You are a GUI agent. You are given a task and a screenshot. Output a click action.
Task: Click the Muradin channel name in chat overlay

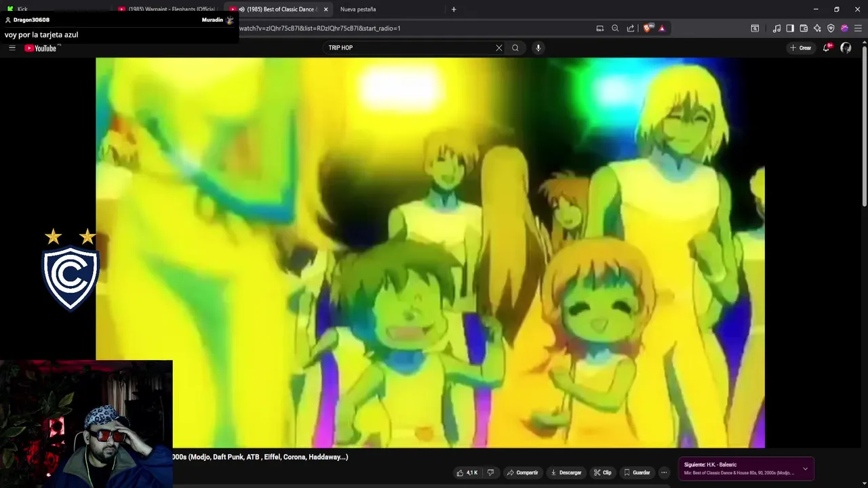pos(212,20)
